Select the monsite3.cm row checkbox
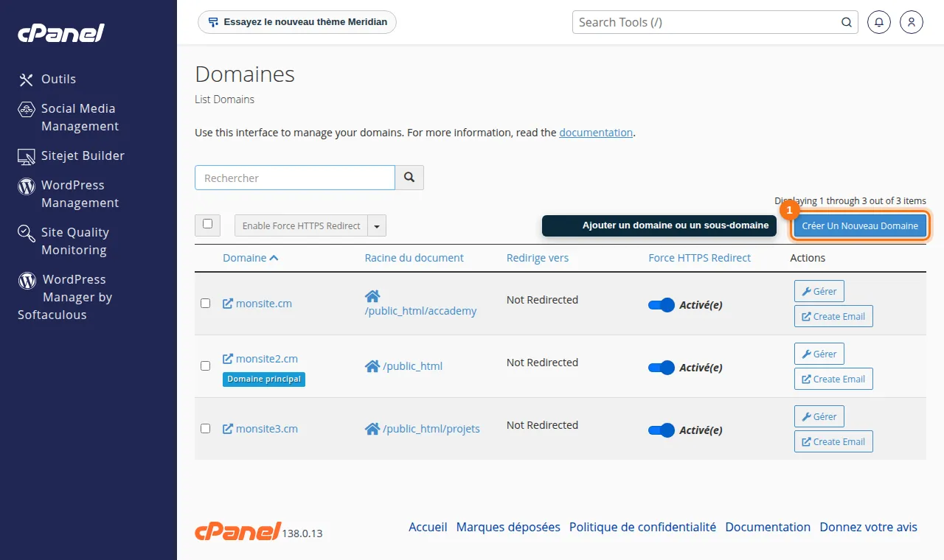Screen dimensions: 944x560 [206, 428]
